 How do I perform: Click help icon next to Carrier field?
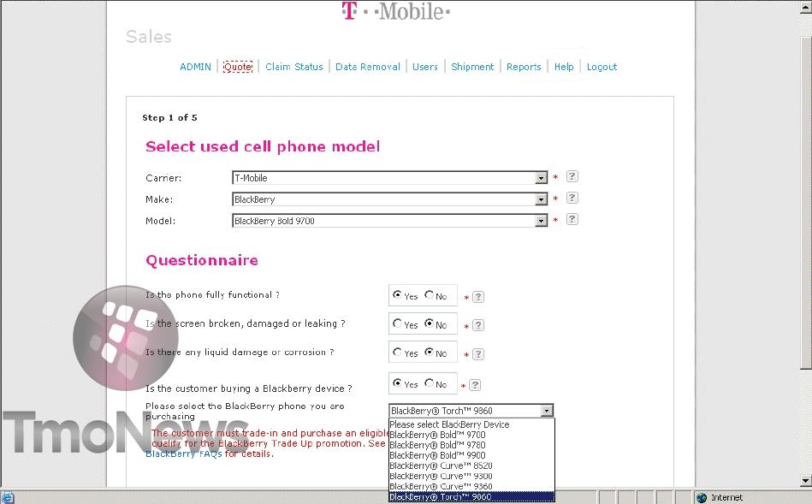pyautogui.click(x=572, y=177)
